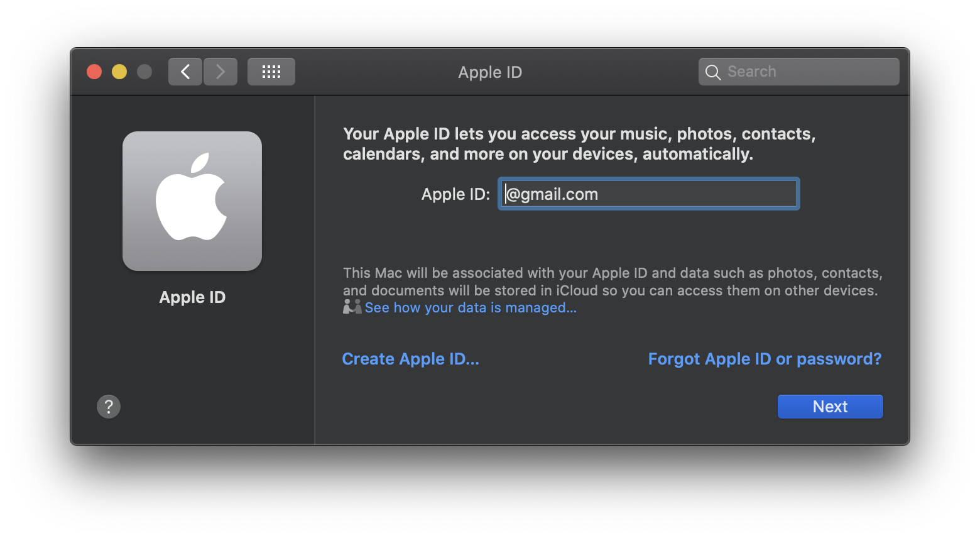Show all preferences via grid icon
Screen dimensions: 980x538
pyautogui.click(x=271, y=72)
